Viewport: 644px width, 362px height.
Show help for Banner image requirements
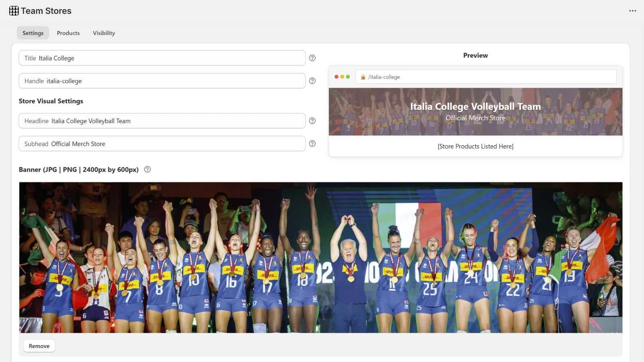[x=148, y=169]
